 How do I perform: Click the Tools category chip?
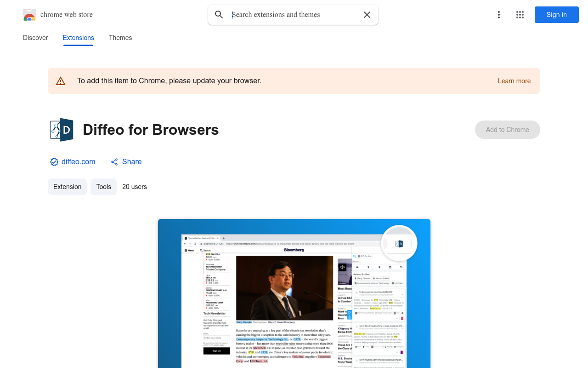point(103,187)
